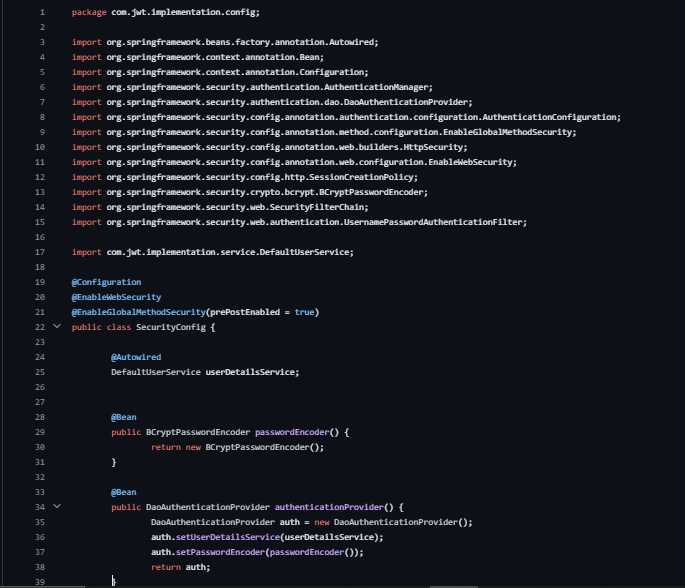Screen dimensions: 685x588
Task: Click the passwordEncoder method name on line 29
Action: click(x=292, y=432)
